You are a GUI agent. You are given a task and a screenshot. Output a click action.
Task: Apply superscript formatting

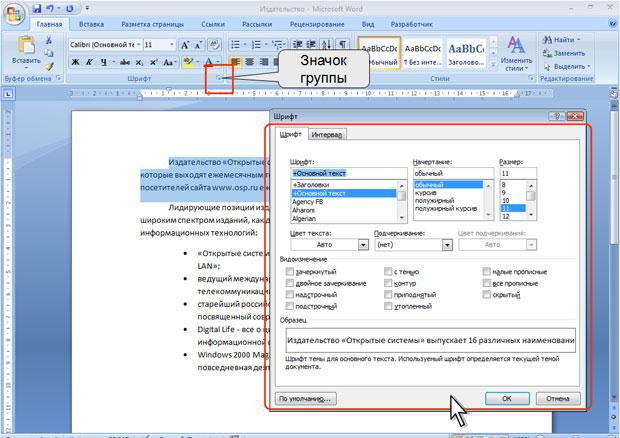click(x=154, y=62)
